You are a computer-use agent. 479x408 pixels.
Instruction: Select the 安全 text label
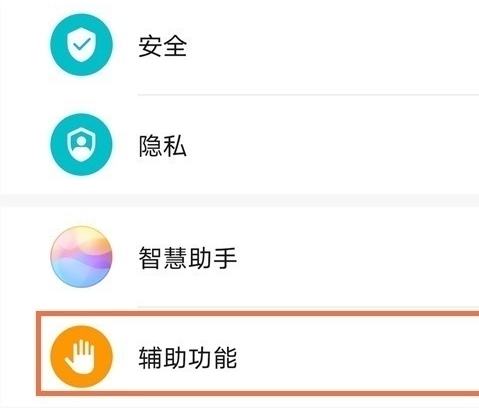click(163, 46)
